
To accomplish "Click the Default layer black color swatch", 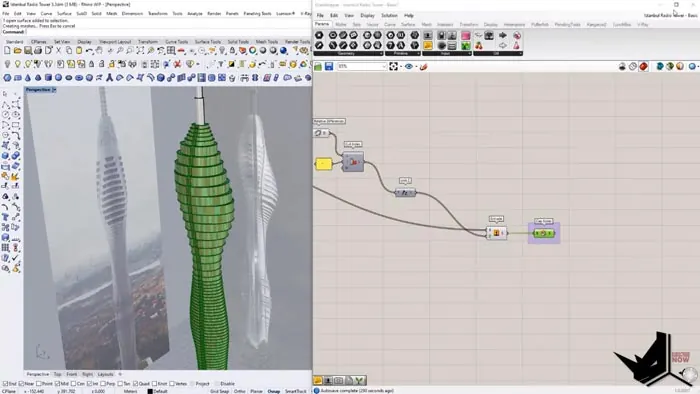I will [150, 391].
